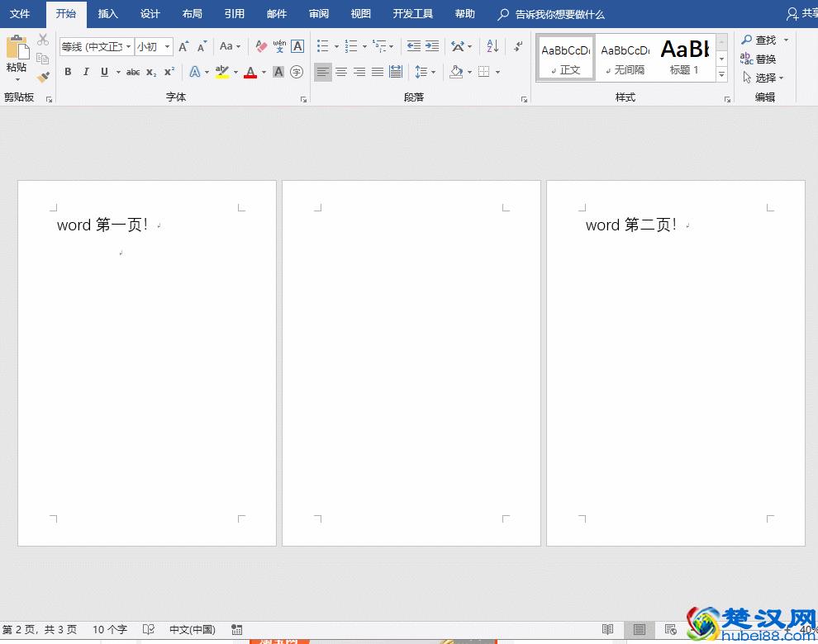This screenshot has height=644, width=818.
Task: Open the 视图 tab
Action: [x=361, y=13]
